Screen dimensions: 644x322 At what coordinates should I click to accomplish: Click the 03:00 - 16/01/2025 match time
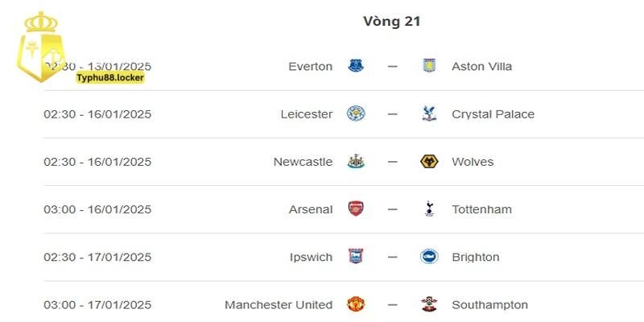click(97, 209)
